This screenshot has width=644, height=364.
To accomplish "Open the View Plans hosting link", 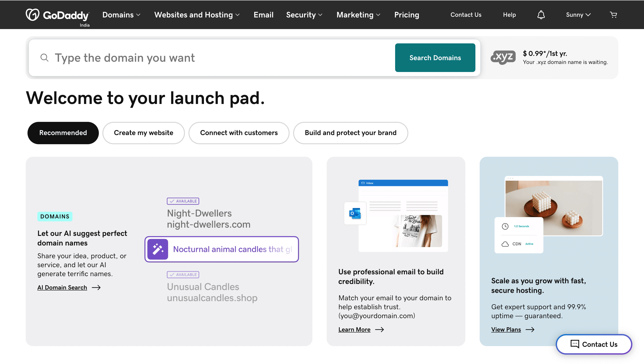I will [x=506, y=330].
